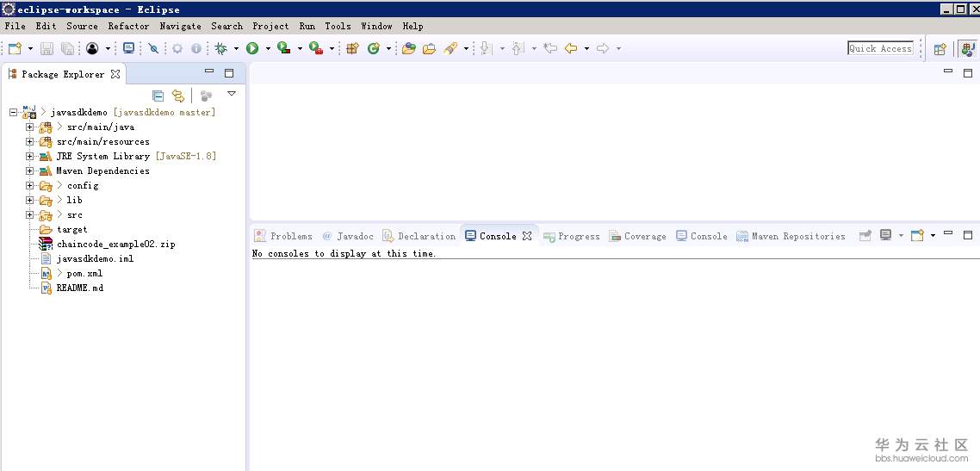980x471 pixels.
Task: Open the Refactor menu
Action: (129, 26)
